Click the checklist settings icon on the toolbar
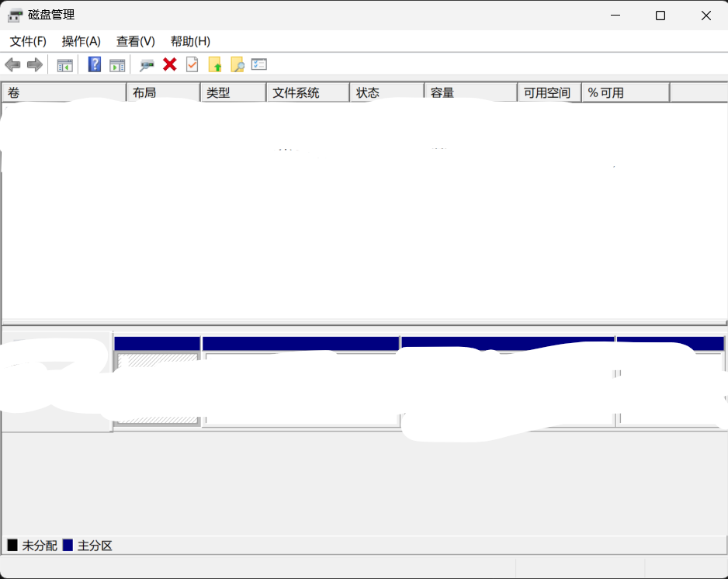 coord(259,64)
